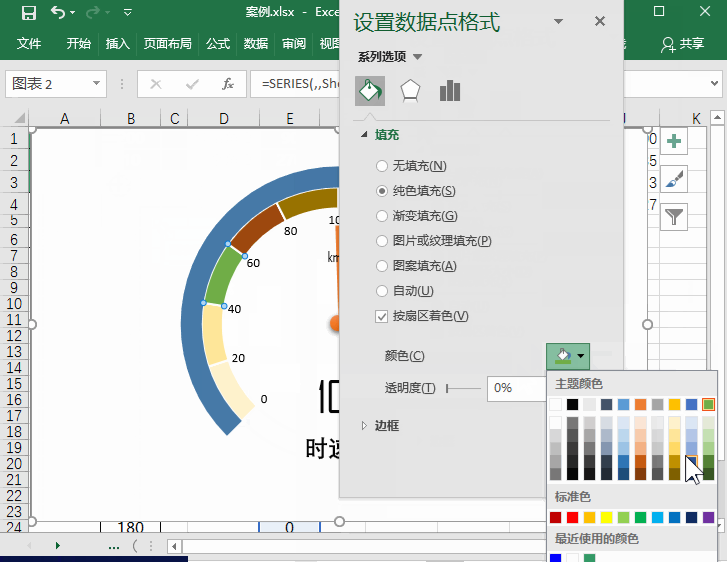Click the Undo arrow icon
The image size is (727, 562).
(x=58, y=12)
